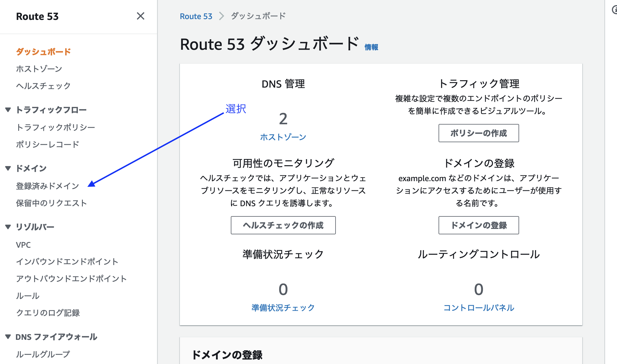This screenshot has width=617, height=364.
Task: Collapse the ドメイン section
Action: tap(8, 168)
